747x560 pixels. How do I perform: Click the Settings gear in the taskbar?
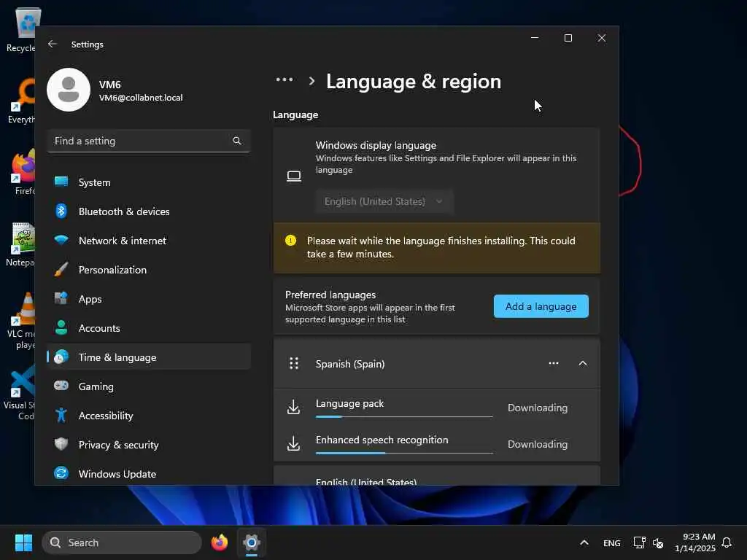(x=252, y=542)
